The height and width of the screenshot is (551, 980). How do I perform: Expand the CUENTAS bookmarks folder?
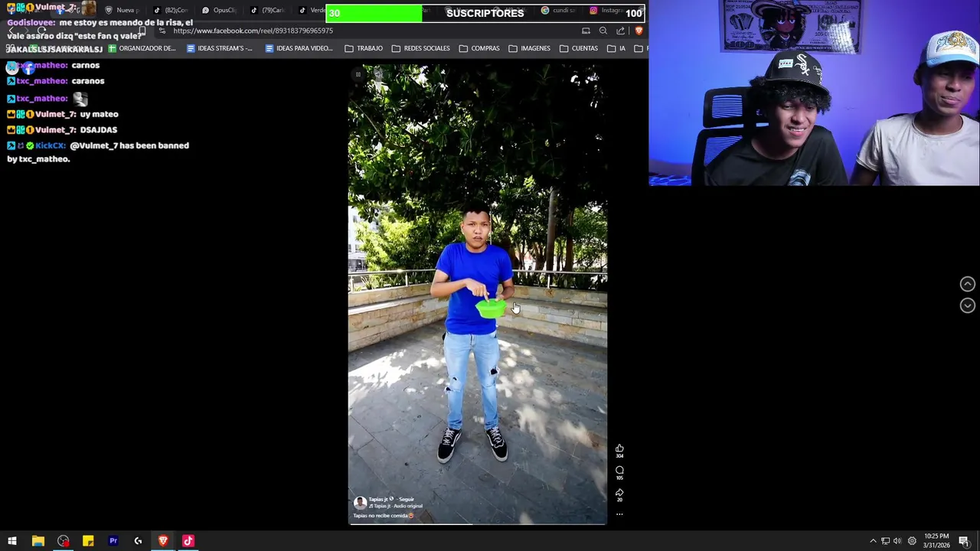tap(579, 48)
